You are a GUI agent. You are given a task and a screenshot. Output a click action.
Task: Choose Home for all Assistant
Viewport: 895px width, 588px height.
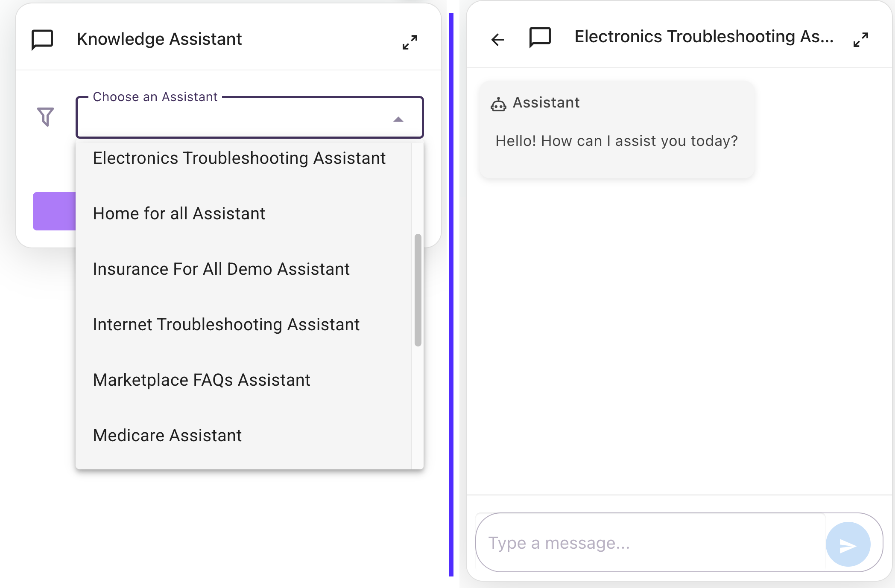pyautogui.click(x=179, y=214)
